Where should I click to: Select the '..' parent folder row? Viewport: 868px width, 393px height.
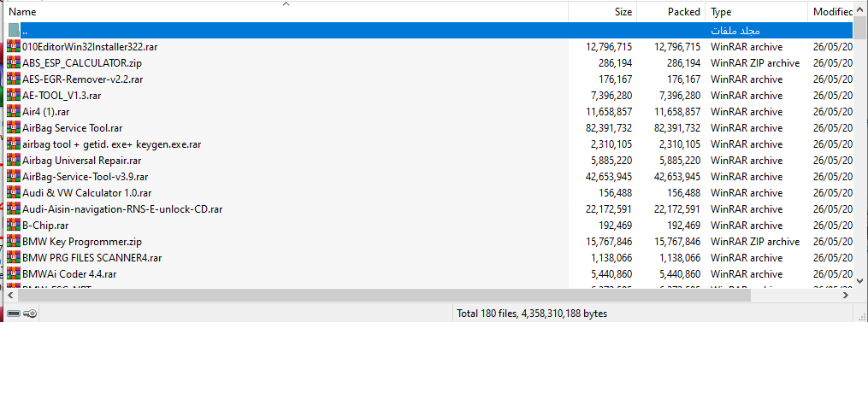coord(430,31)
